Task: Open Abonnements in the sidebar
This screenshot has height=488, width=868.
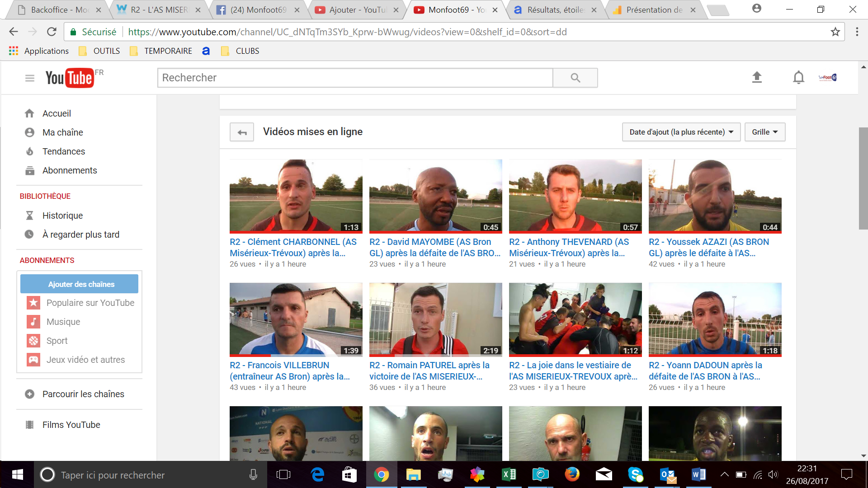Action: pos(69,170)
